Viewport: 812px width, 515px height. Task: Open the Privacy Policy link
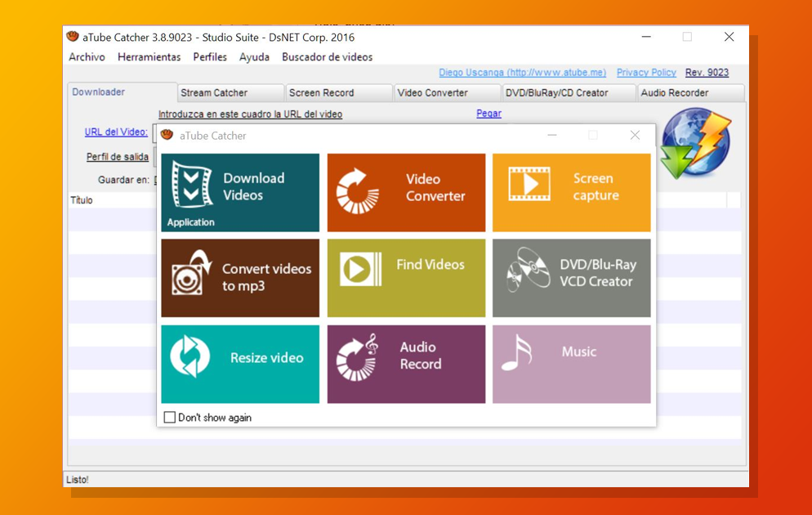click(646, 73)
